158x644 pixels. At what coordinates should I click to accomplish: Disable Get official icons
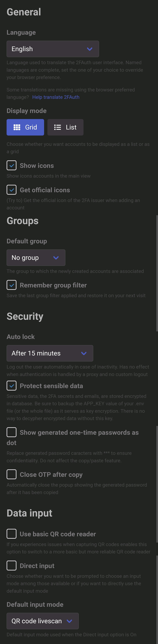tap(12, 190)
